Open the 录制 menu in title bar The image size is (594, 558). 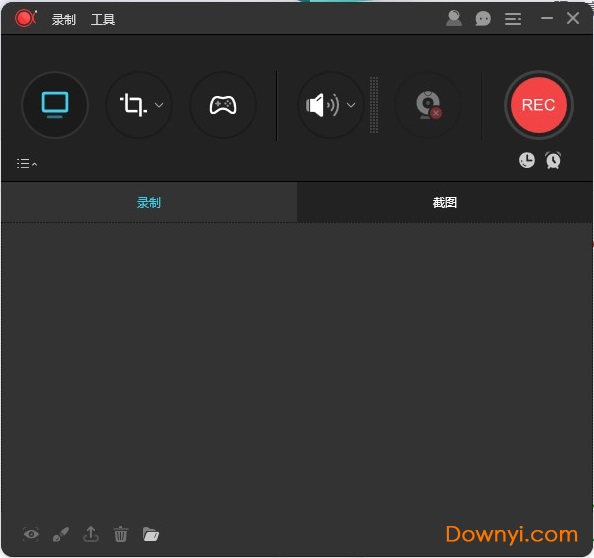point(64,19)
